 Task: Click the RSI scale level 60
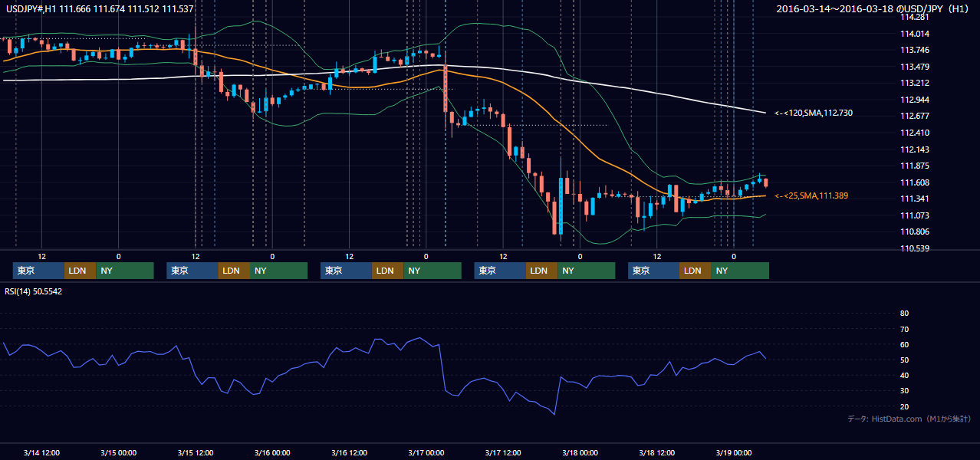(904, 344)
